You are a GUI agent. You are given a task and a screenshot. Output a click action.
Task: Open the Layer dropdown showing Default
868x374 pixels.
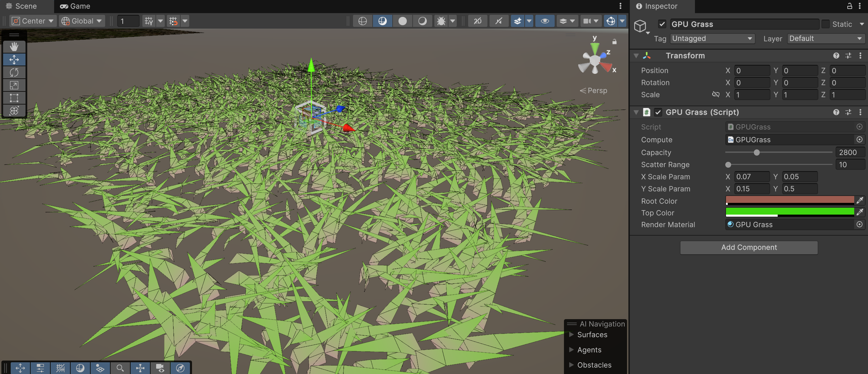(x=826, y=39)
